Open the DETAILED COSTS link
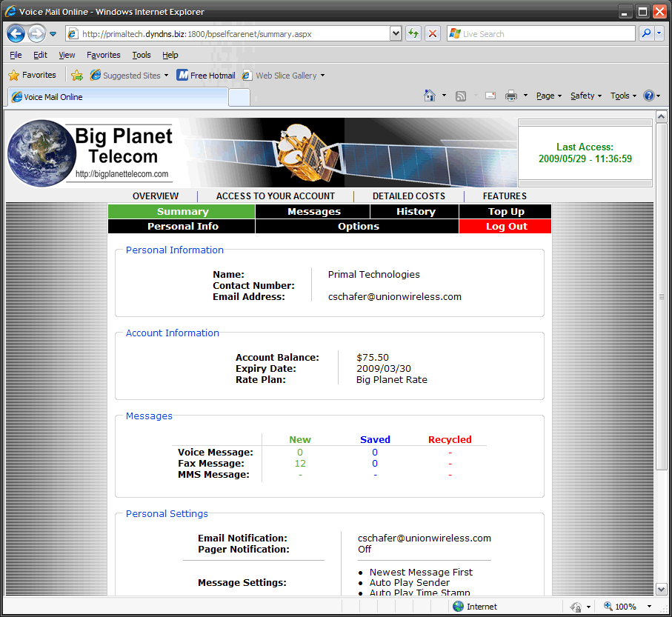Viewport: 672px width, 617px height. (x=409, y=196)
